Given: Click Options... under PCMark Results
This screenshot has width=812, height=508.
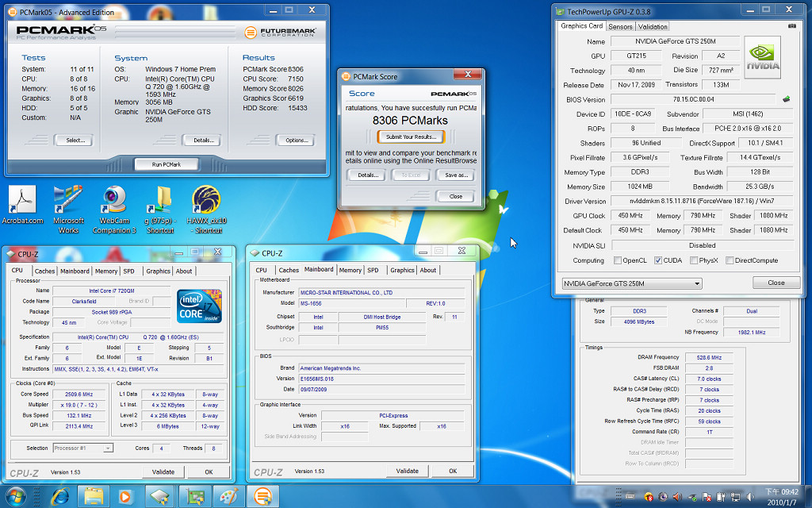Looking at the screenshot, I should point(297,140).
